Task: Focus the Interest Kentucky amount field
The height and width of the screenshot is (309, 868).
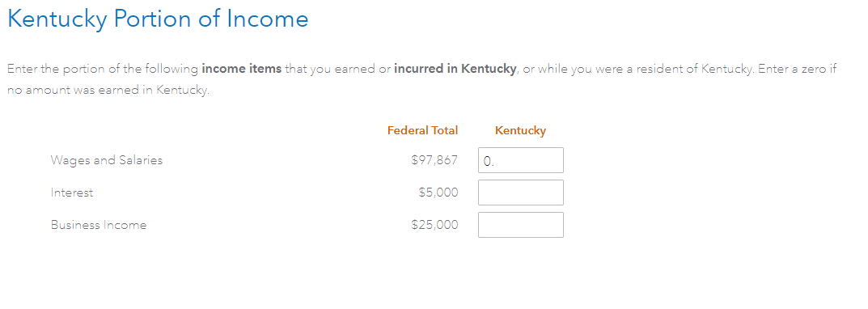Action: (x=520, y=193)
